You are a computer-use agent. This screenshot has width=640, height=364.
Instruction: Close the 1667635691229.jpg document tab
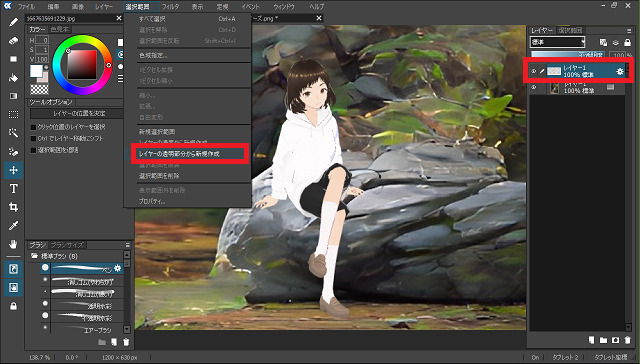pos(119,18)
